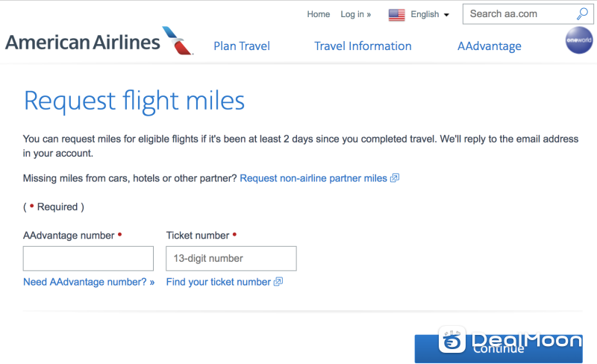Image resolution: width=597 pixels, height=364 pixels.
Task: Go to the Home link
Action: 319,14
